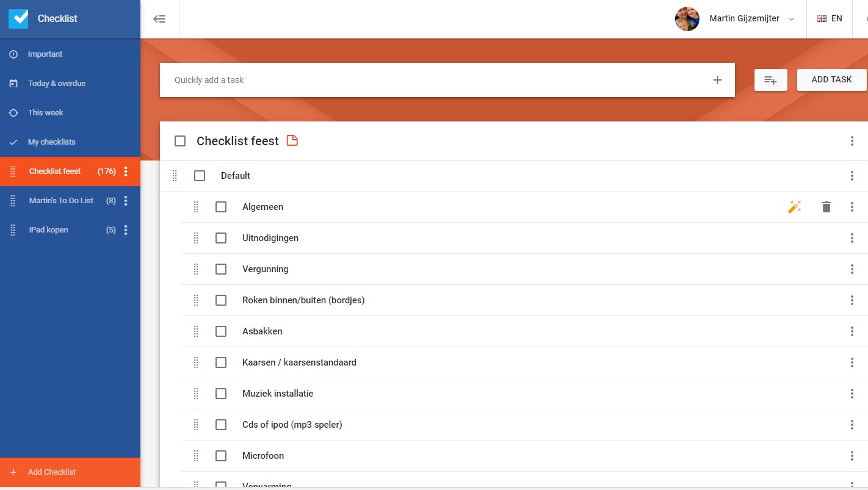868x490 pixels.
Task: Open more options for Algemeen task
Action: pos(852,207)
